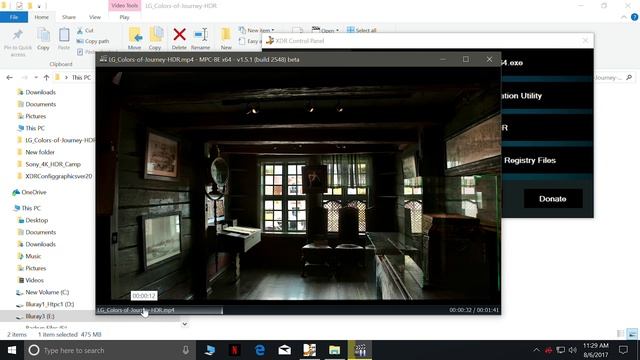Open Pictures under Quick access
The image size is (640, 360).
coord(36,116)
